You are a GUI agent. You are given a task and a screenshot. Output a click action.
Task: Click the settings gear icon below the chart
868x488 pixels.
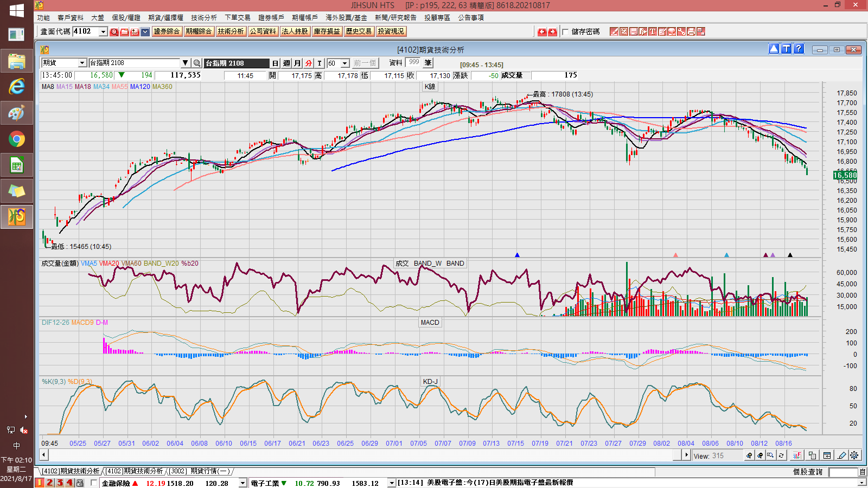click(x=854, y=455)
